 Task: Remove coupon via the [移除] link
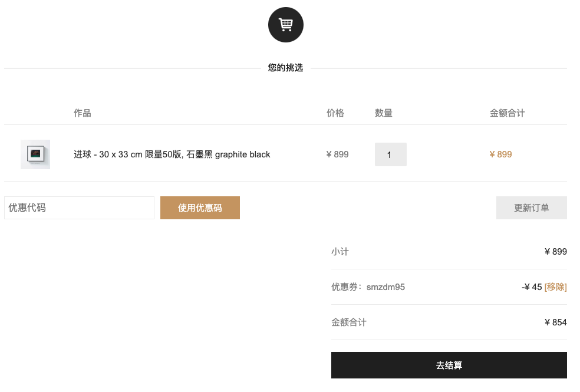(556, 287)
